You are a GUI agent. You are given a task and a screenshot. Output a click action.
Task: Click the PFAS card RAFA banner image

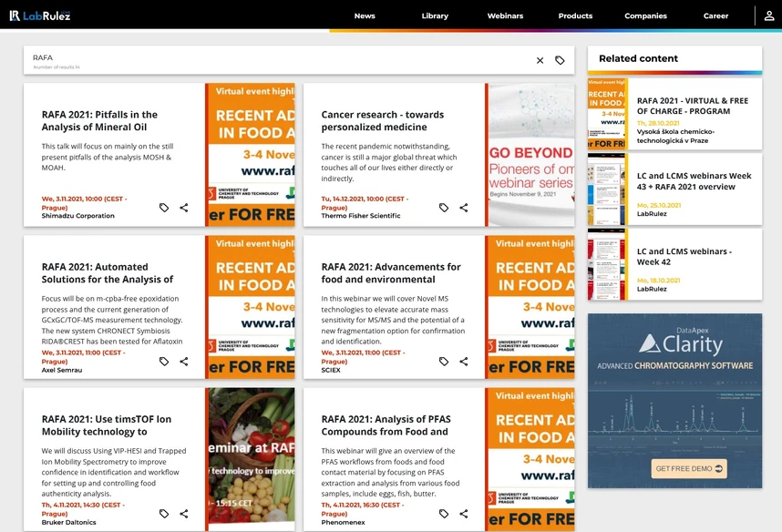pos(530,459)
